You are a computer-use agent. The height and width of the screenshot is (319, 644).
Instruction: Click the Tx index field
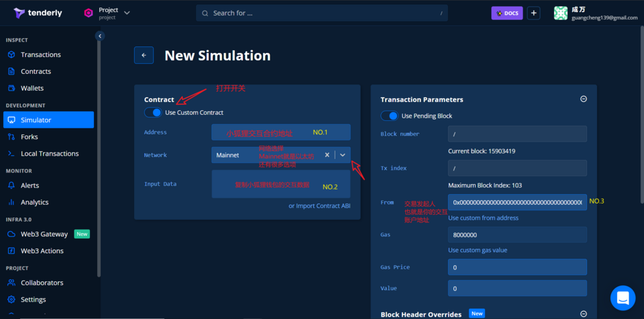[517, 168]
